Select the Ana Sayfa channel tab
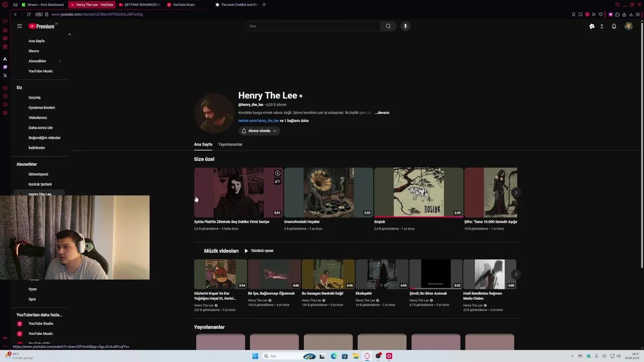The image size is (644, 362). [x=203, y=144]
